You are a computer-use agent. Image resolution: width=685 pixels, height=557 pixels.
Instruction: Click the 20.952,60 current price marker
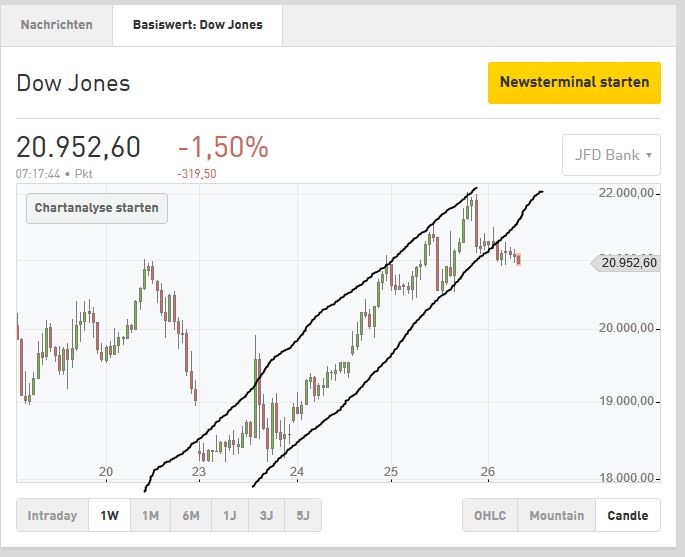point(629,263)
